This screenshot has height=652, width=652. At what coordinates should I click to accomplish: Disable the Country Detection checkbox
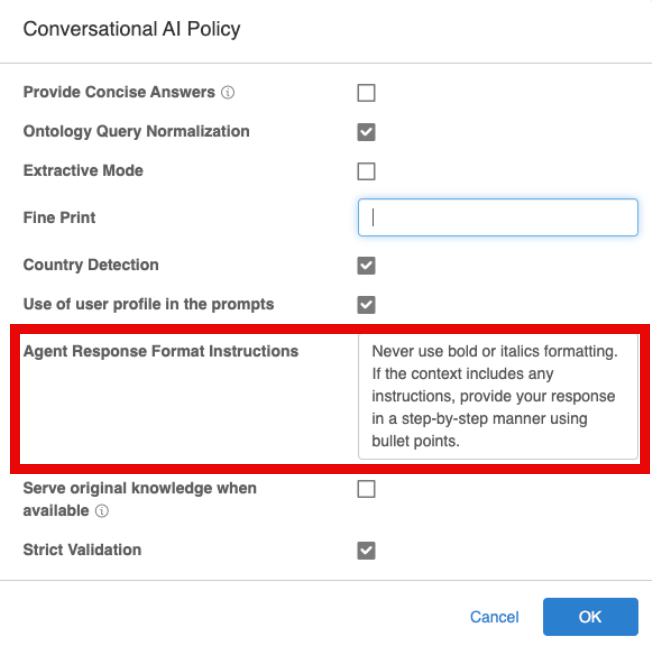(366, 266)
